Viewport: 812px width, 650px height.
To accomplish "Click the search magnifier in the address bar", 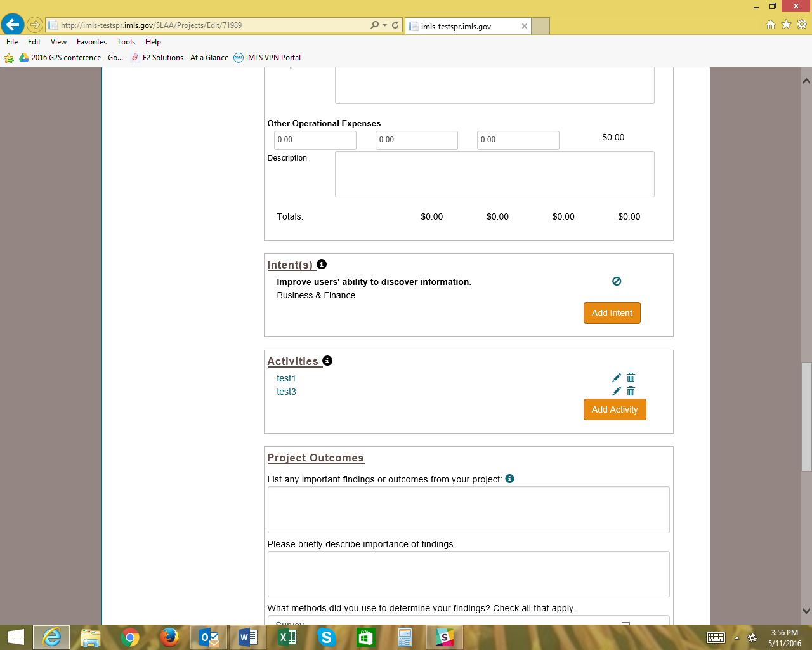I will pyautogui.click(x=374, y=25).
